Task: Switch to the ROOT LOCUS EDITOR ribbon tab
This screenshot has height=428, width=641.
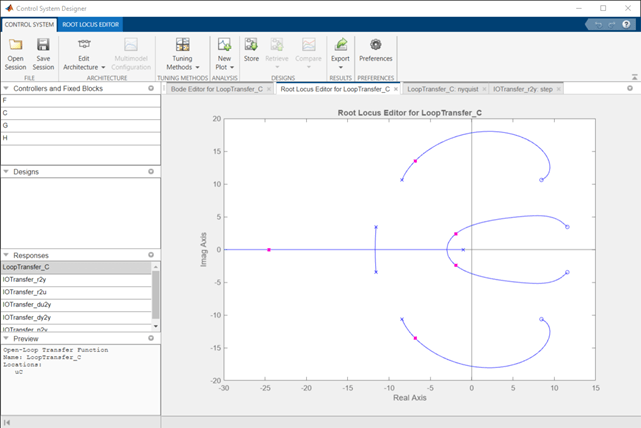Action: point(91,23)
